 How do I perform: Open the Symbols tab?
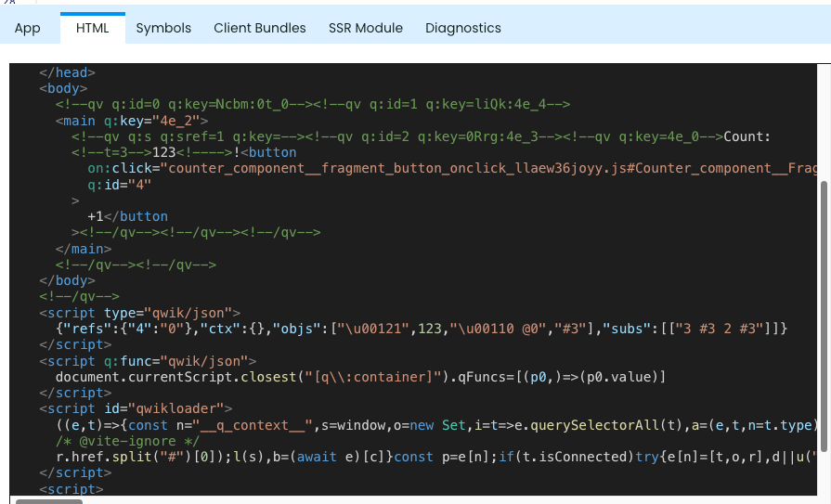163,28
